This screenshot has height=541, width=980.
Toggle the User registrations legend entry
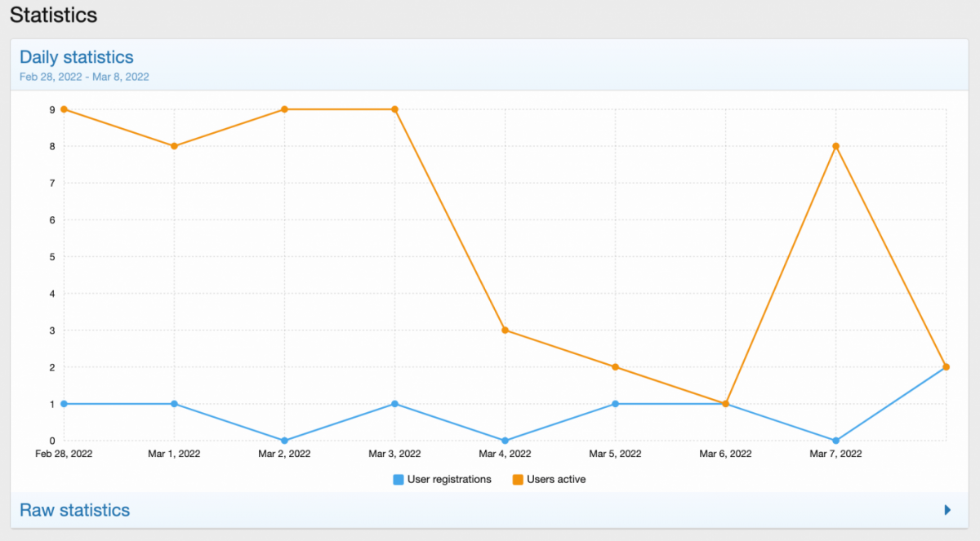coord(443,479)
